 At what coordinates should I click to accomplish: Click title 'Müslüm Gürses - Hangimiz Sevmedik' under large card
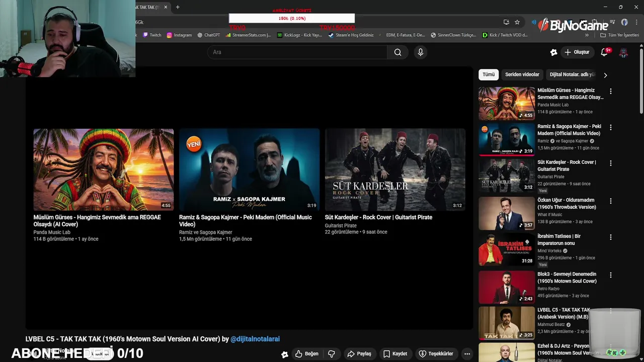click(x=97, y=221)
